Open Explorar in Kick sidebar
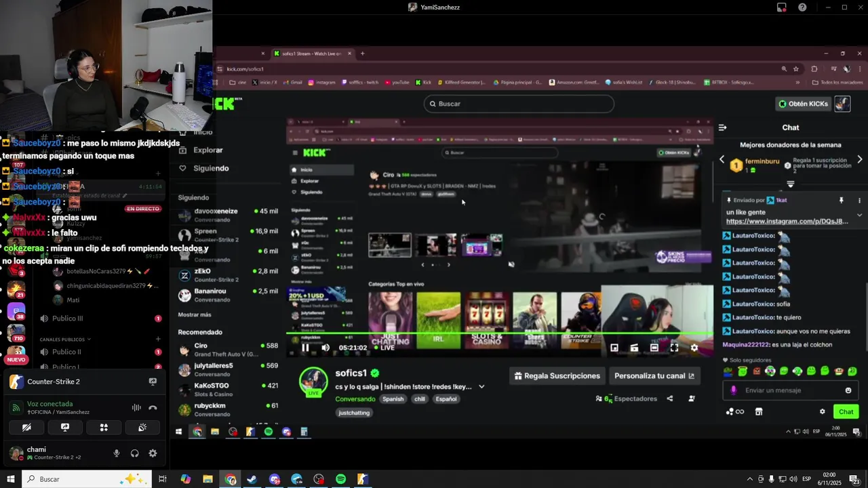Viewport: 868px width, 488px height. tap(208, 150)
